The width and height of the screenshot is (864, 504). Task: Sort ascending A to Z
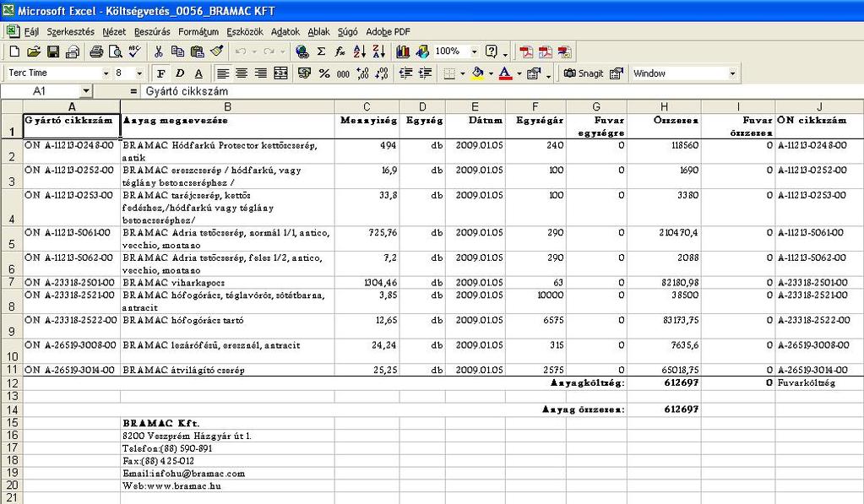(x=359, y=51)
